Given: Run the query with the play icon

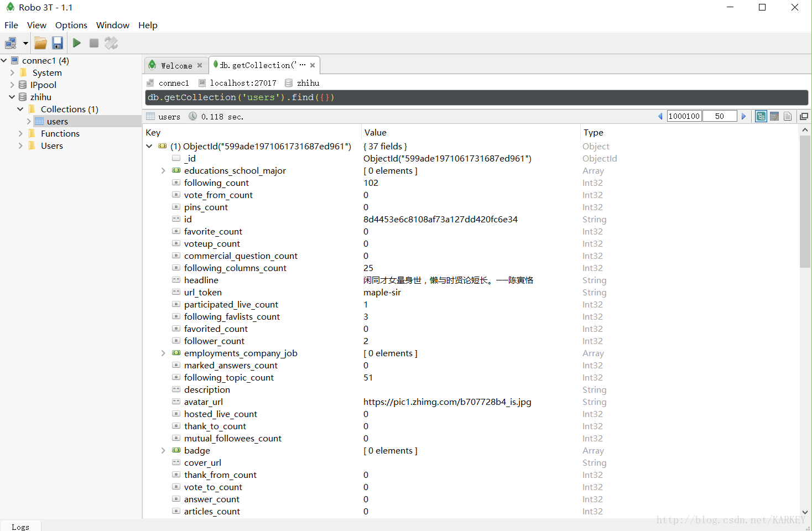Looking at the screenshot, I should pos(77,43).
